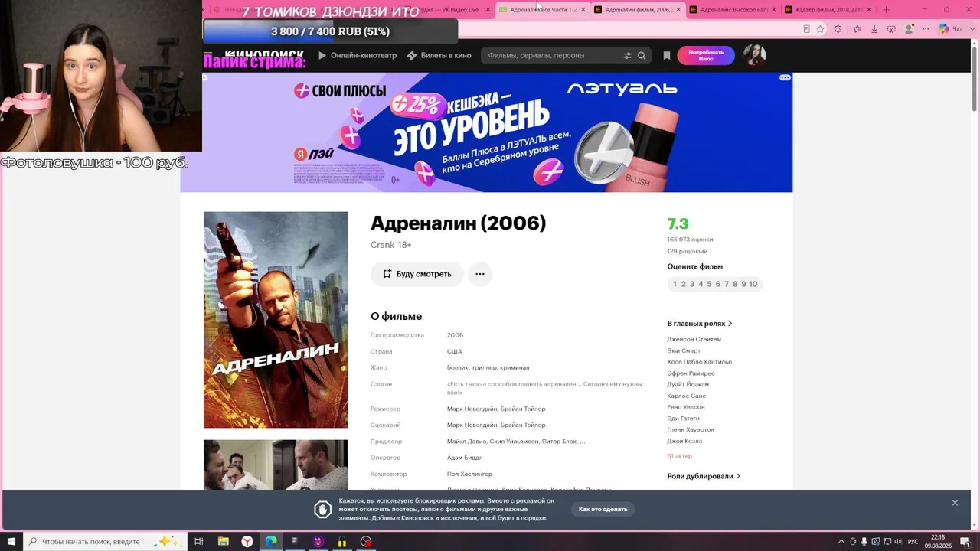This screenshot has width=980, height=551.
Task: Open the 129 рецензий link
Action: coord(687,251)
